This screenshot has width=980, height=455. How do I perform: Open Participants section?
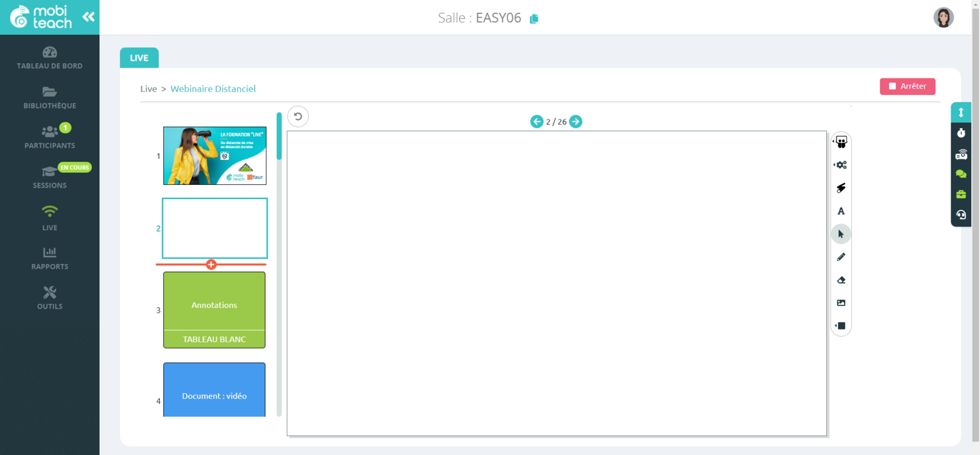(x=50, y=137)
